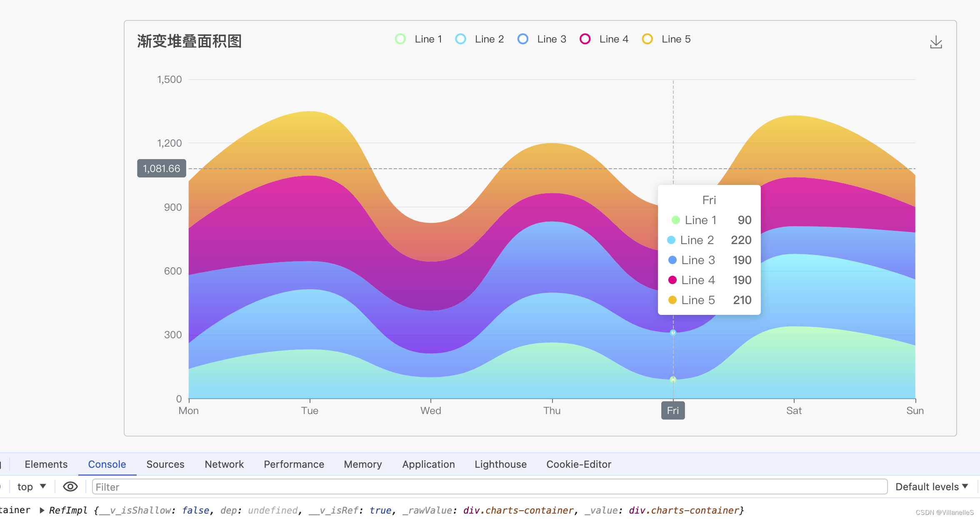The image size is (980, 519).
Task: Open the top context dropdown
Action: 32,487
